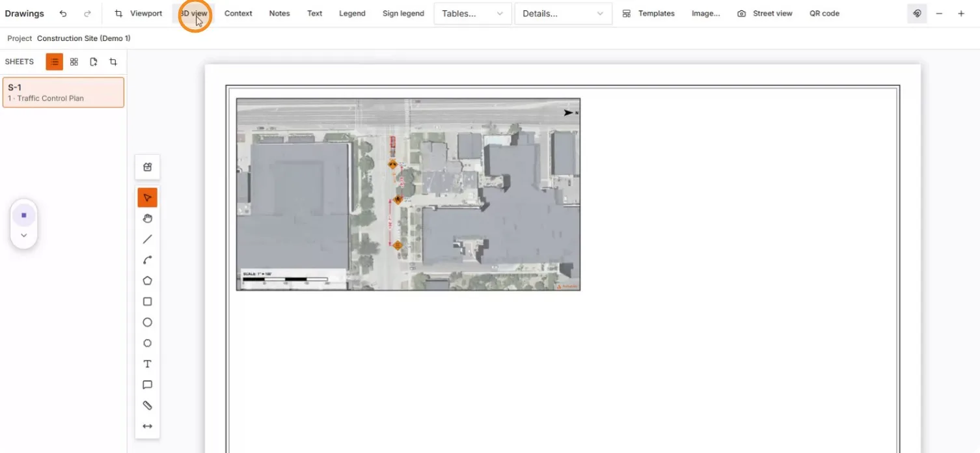Insert a Street view
The image size is (980, 453).
(765, 14)
